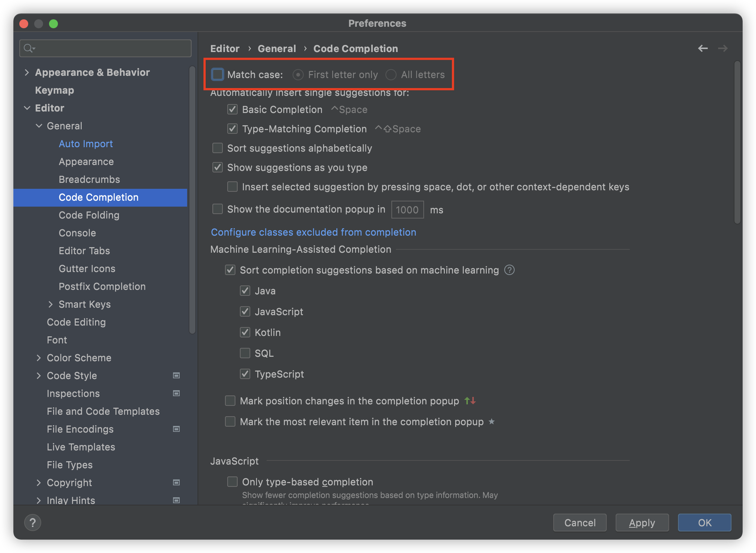
Task: Enable Mark position changes in completion popup
Action: (x=230, y=401)
